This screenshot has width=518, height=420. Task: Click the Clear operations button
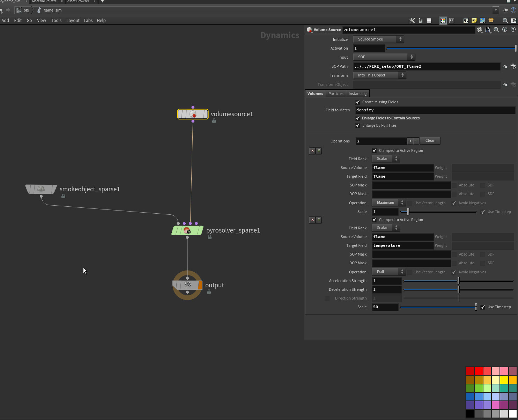430,141
